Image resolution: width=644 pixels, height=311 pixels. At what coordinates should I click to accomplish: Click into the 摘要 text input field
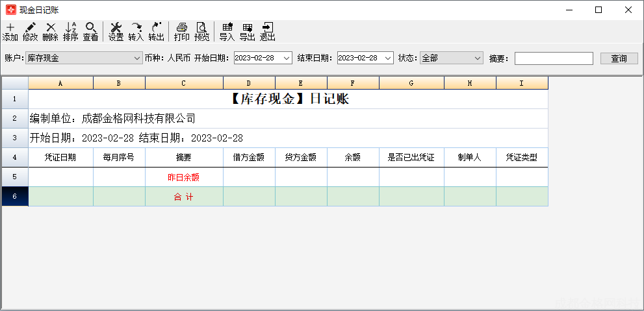tap(554, 58)
